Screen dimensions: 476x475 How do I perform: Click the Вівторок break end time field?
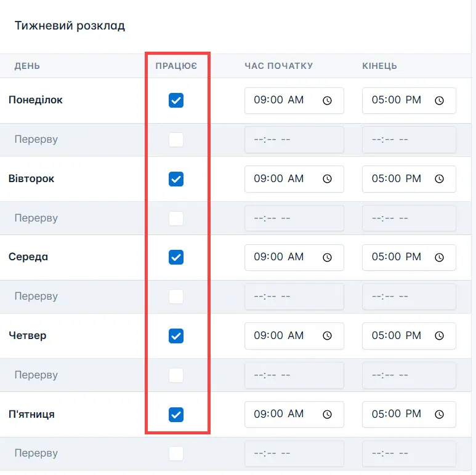[x=409, y=218]
